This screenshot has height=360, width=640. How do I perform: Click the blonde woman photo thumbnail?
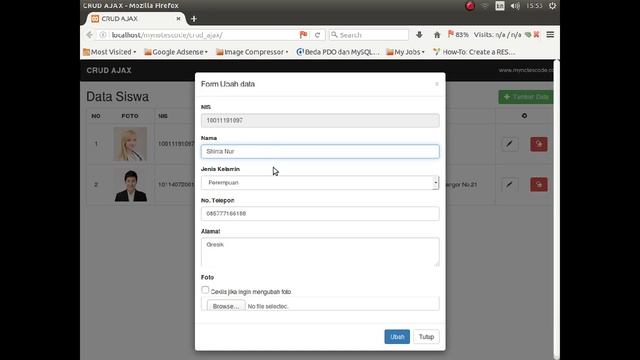pyautogui.click(x=130, y=144)
